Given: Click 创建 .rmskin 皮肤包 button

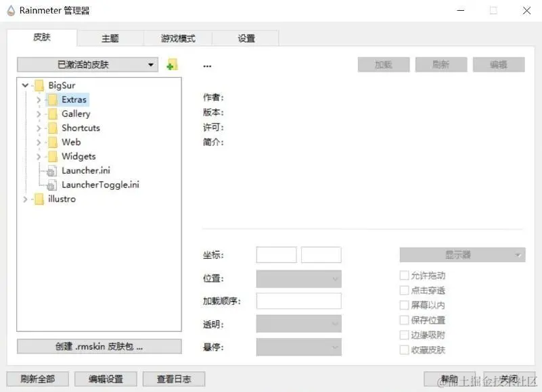Looking at the screenshot, I should [99, 347].
